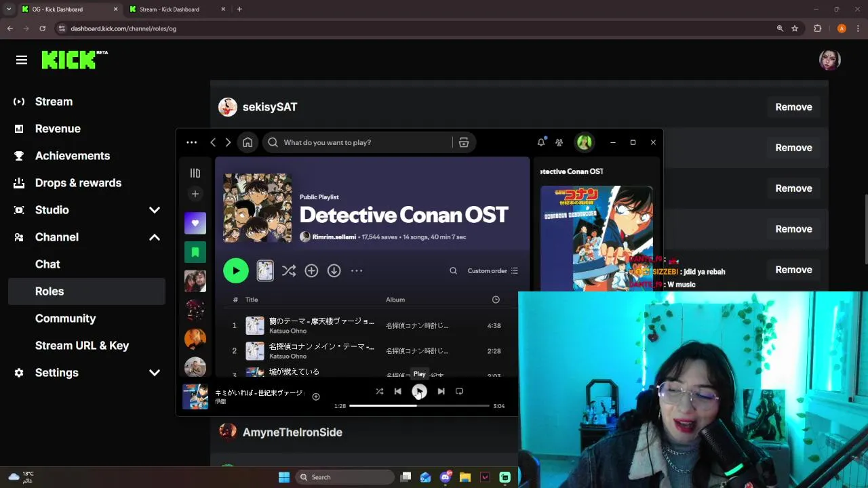Open Stream URL & Key page
This screenshot has width=868, height=488.
coord(82,346)
